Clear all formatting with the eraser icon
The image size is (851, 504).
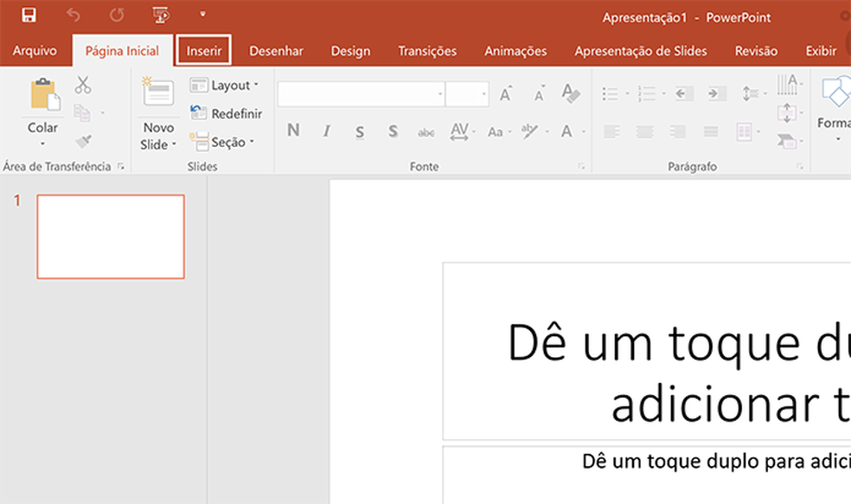tap(571, 93)
